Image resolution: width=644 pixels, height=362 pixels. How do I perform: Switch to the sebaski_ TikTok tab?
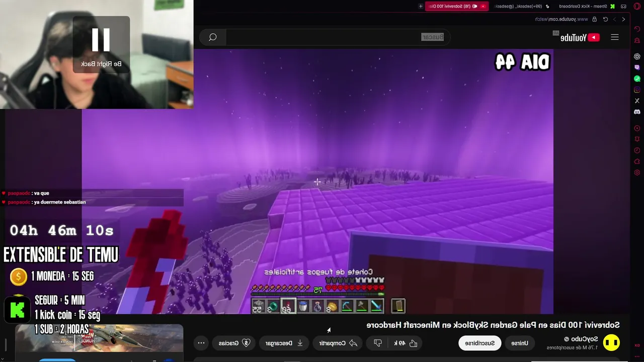(x=521, y=6)
